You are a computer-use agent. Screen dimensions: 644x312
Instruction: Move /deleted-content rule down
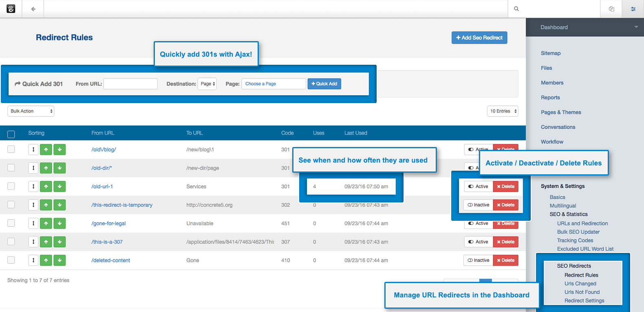click(60, 260)
